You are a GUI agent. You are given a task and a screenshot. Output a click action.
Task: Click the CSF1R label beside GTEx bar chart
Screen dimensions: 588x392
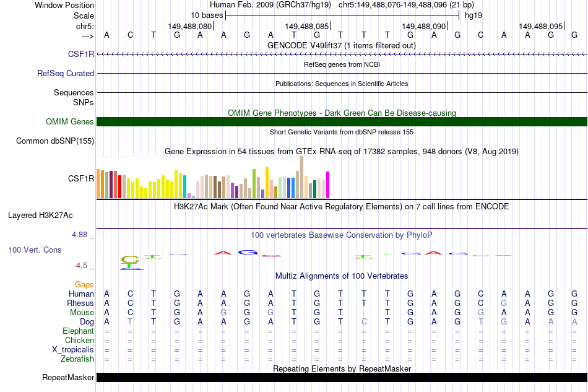[x=81, y=178]
